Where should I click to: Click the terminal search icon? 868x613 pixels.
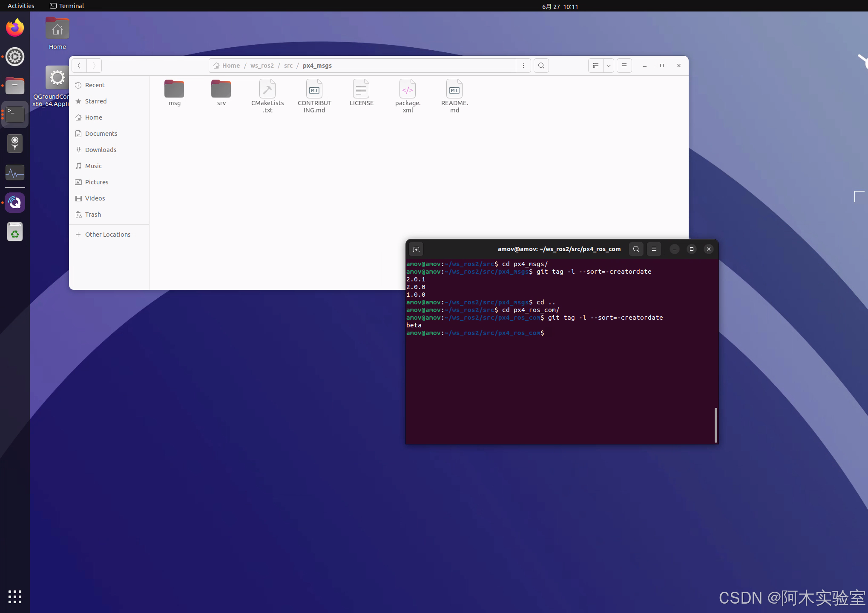click(636, 249)
